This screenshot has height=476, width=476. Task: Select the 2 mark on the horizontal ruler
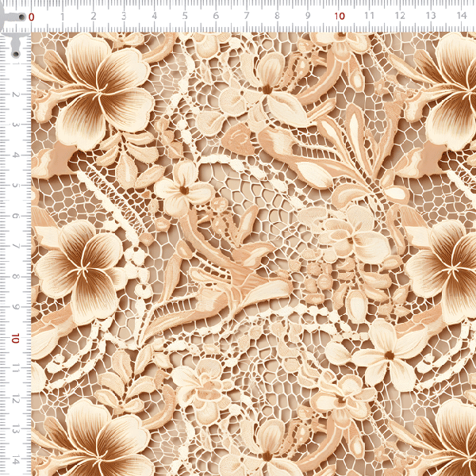pos(93,16)
